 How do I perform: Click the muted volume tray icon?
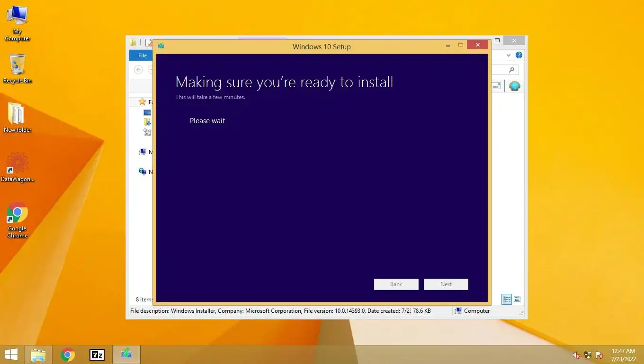(576, 355)
